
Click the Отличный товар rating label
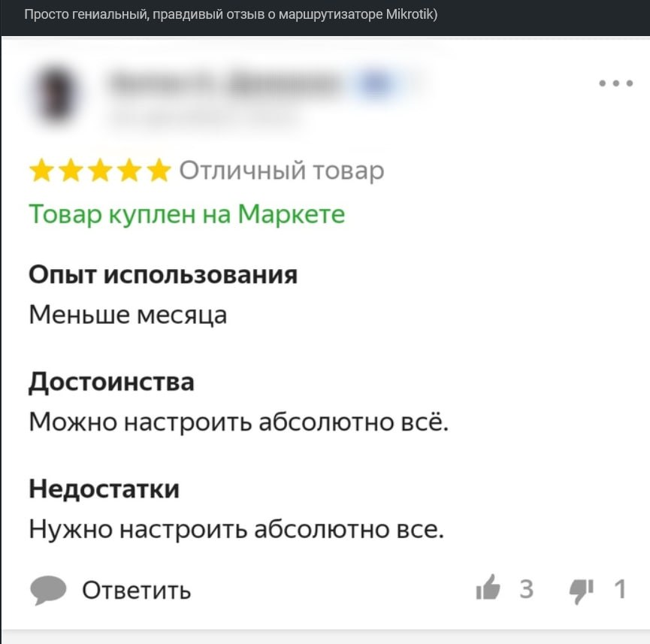pos(282,171)
